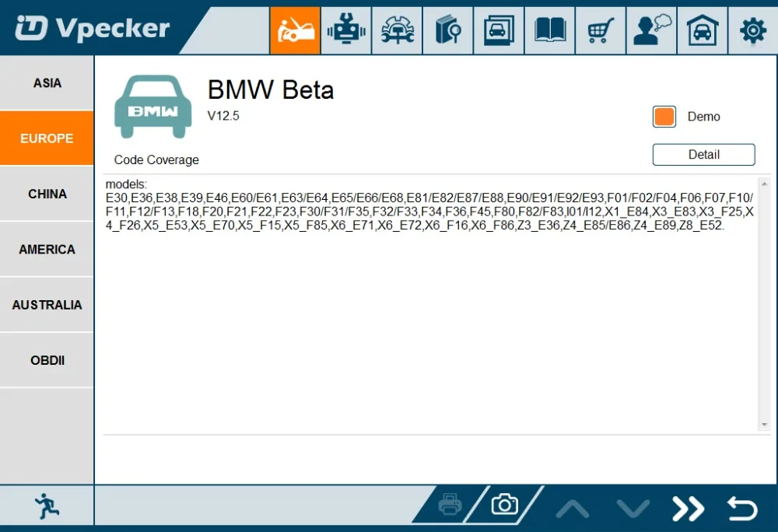
Task: Click the Code Coverage label
Action: tap(156, 159)
